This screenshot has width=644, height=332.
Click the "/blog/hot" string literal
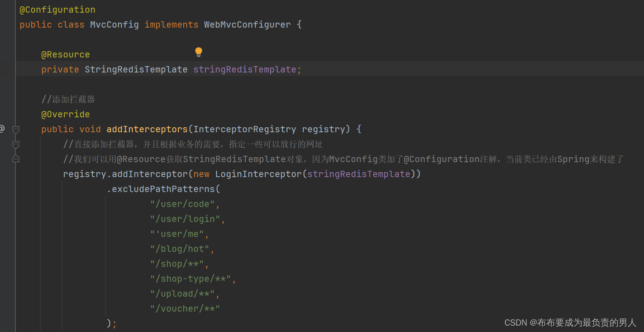[180, 249]
